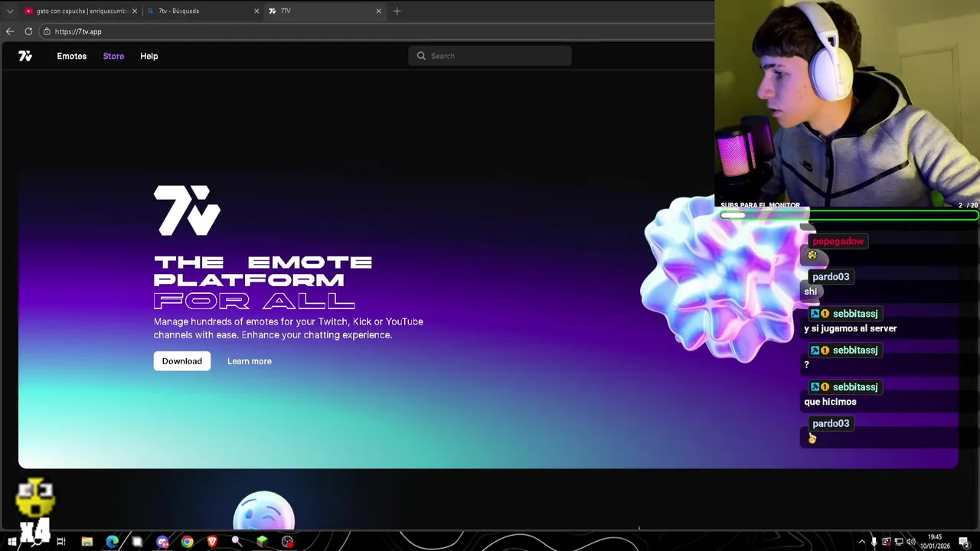This screenshot has width=980, height=551.
Task: Launch Microsoft Edge from the taskbar
Action: click(113, 542)
